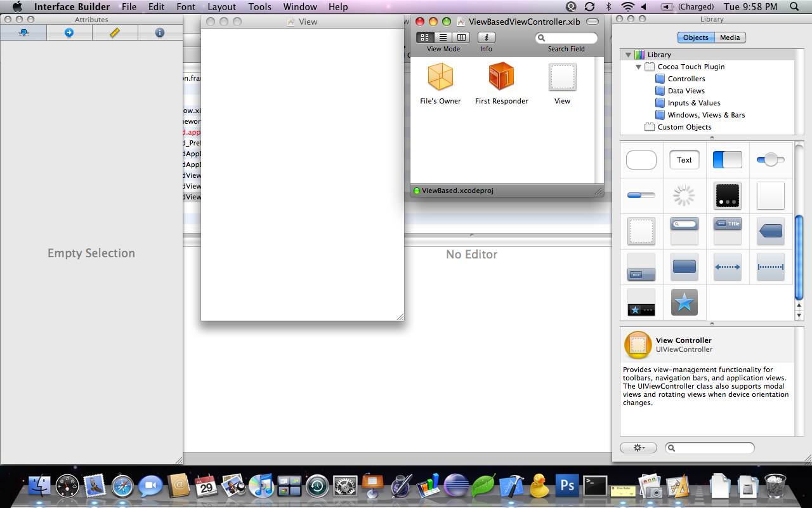Screen dimensions: 812x508
Task: Toggle the toolbar pill button of xib window
Action: tap(593, 22)
